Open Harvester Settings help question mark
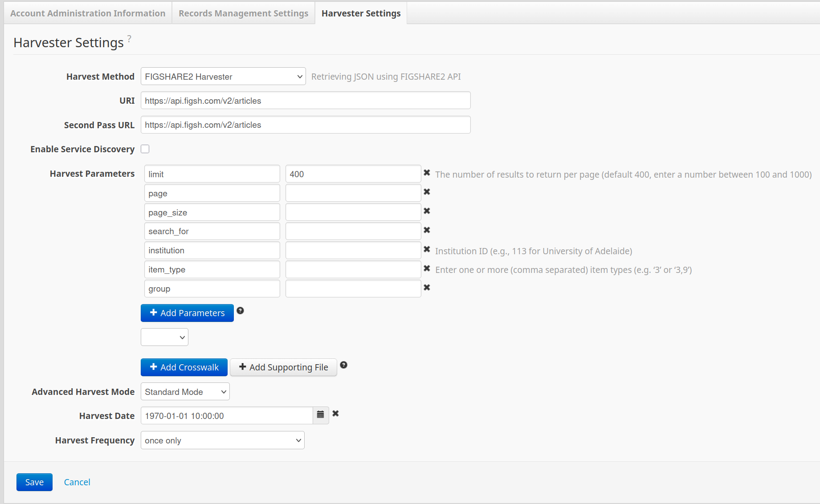The height and width of the screenshot is (504, 820). [129, 39]
